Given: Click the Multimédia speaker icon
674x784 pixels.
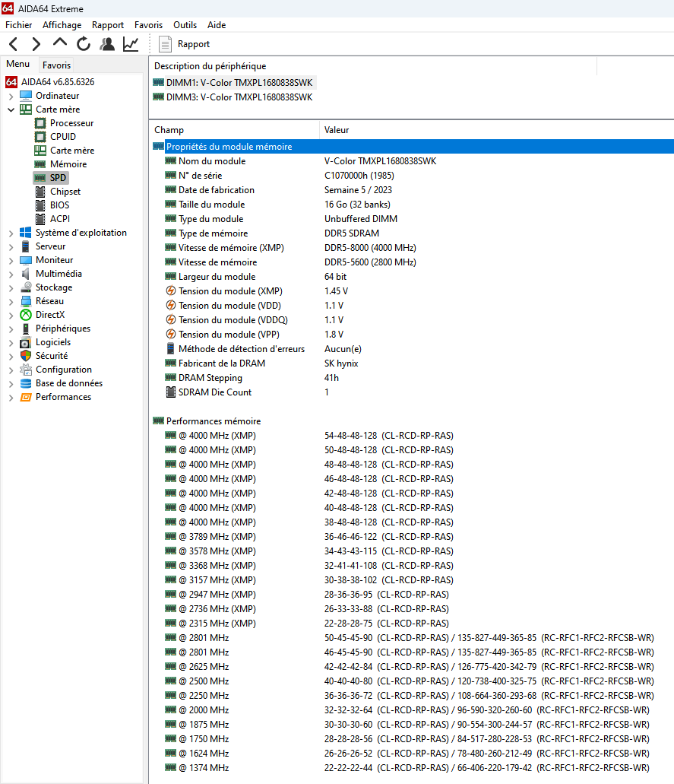Looking at the screenshot, I should coord(26,274).
